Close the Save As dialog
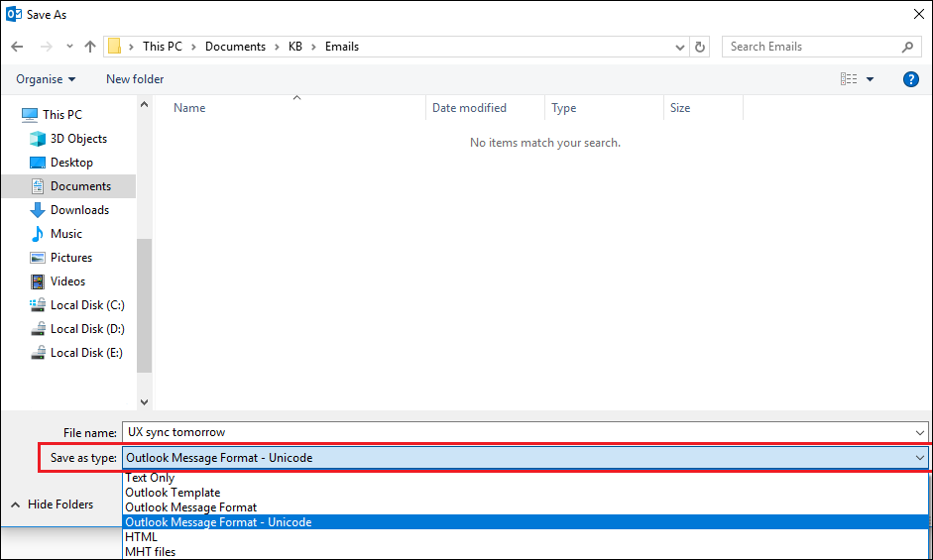Viewport: 933px width, 560px height. (919, 14)
